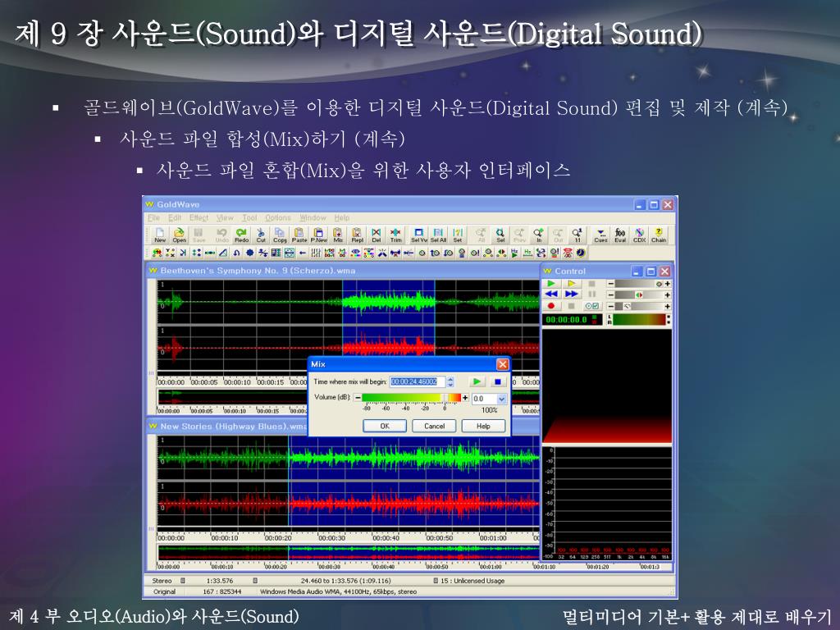The width and height of the screenshot is (840, 630).
Task: Click the red Record button in Control
Action: click(551, 306)
